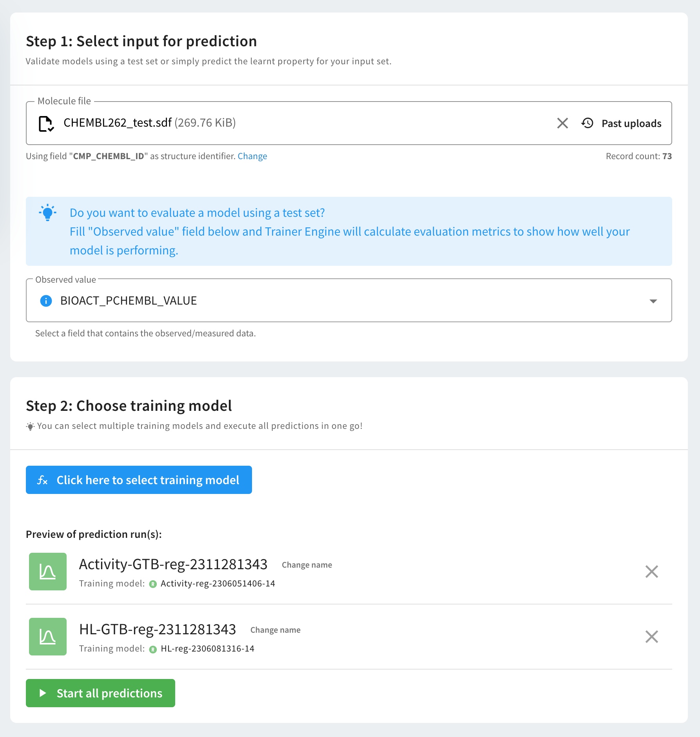
Task: Click the uploaded file document icon
Action: click(46, 123)
